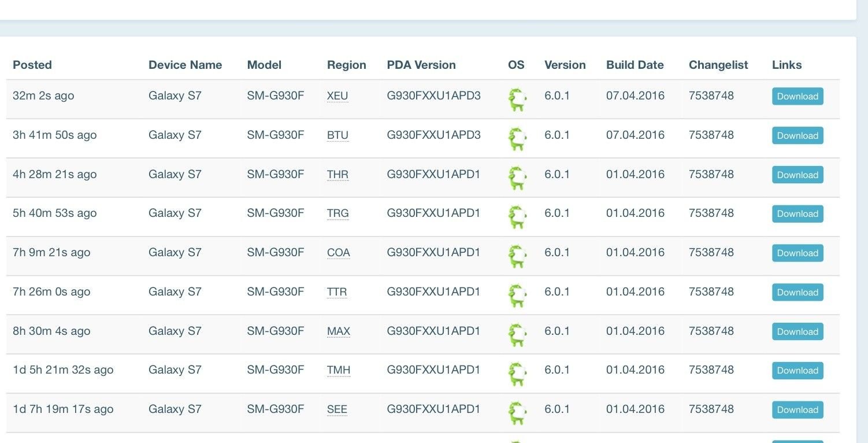Open the SEE region code link

point(337,409)
